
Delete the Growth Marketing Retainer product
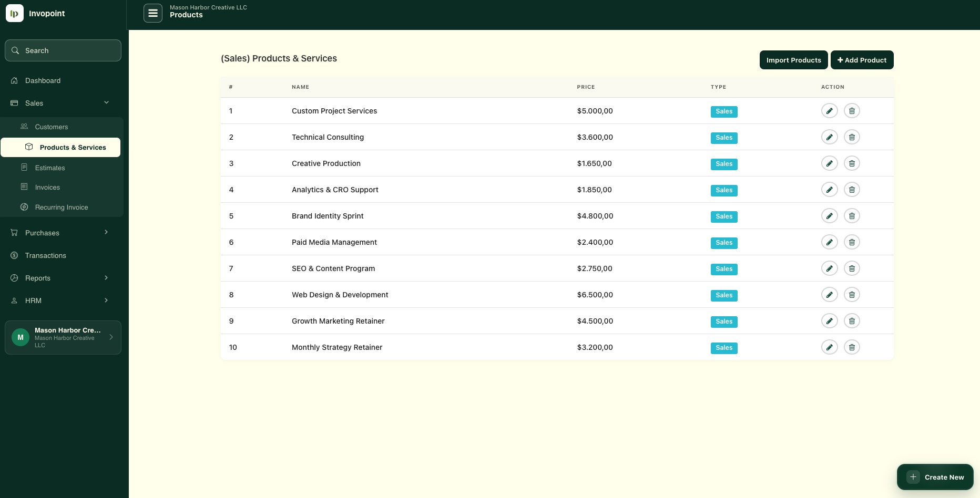click(x=852, y=321)
